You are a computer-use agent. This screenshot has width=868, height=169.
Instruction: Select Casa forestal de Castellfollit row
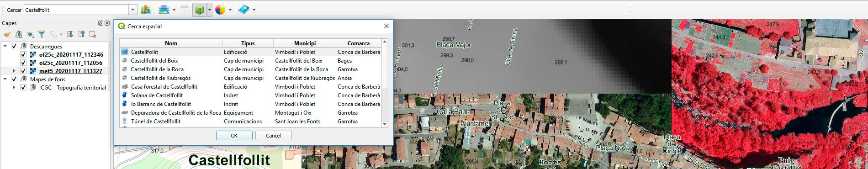250,87
